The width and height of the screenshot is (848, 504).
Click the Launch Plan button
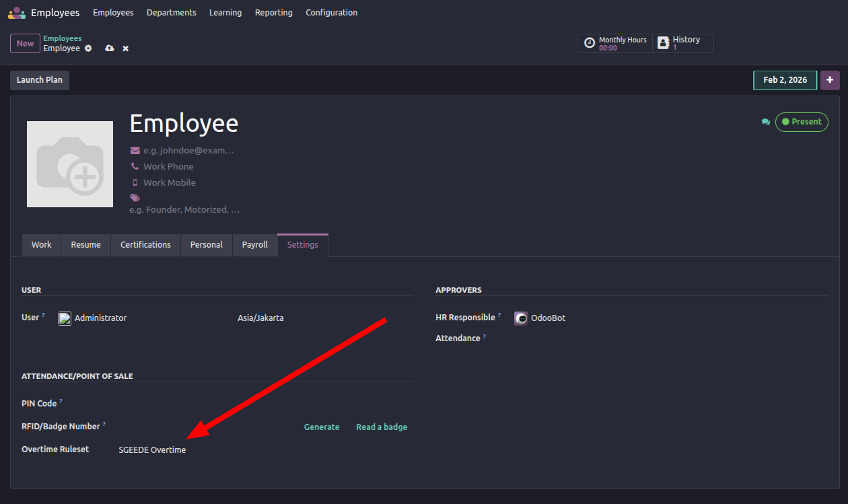pos(40,80)
